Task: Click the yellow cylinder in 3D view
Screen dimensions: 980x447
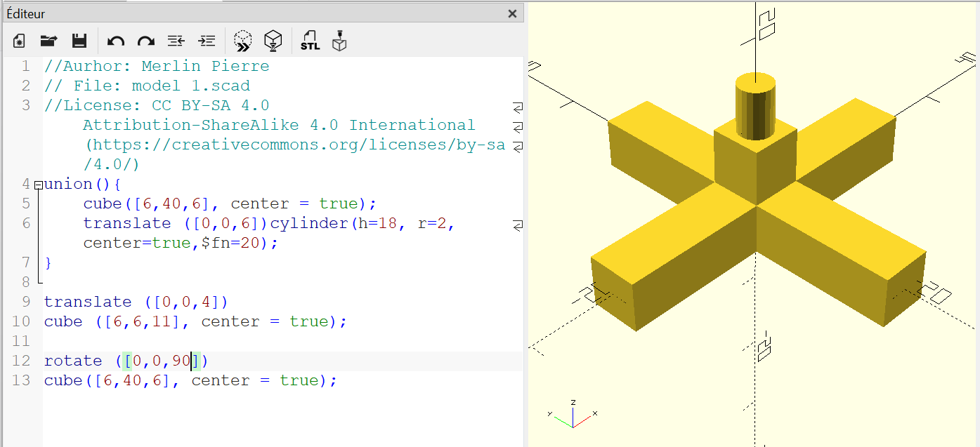Action: 755,107
